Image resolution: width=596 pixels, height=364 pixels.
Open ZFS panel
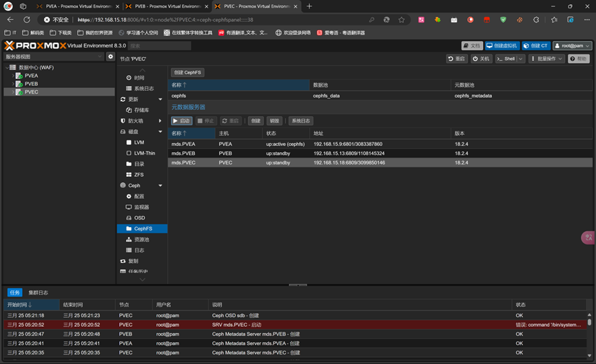pyautogui.click(x=138, y=175)
